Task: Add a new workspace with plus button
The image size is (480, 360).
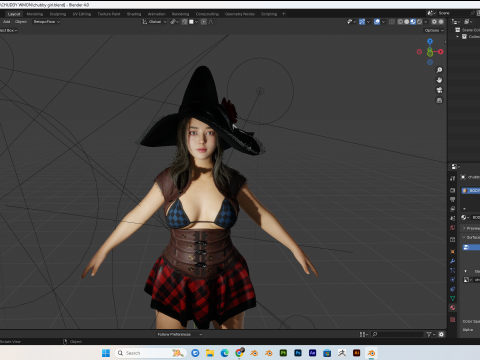Action: pyautogui.click(x=284, y=14)
